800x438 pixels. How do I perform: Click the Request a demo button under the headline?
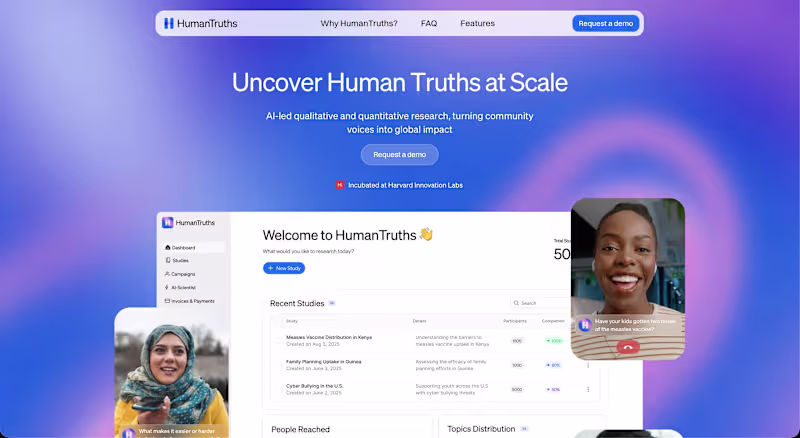tap(399, 155)
